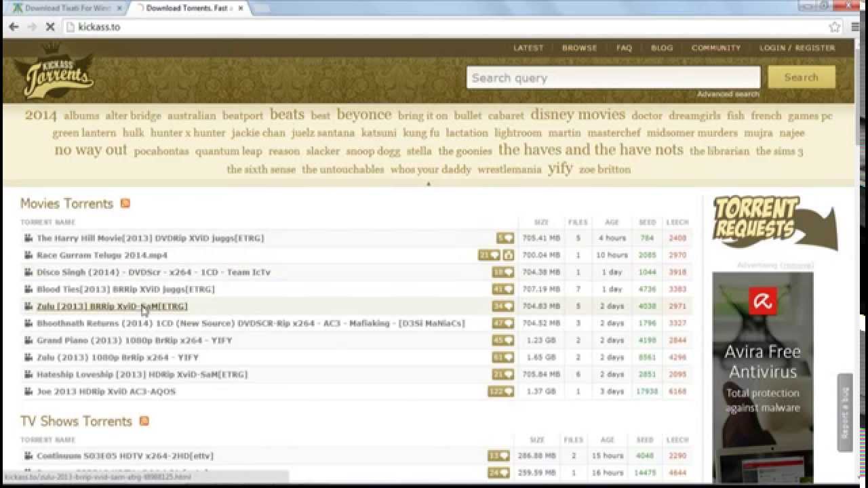Open Joe 2013 HDRip XviD torrent
Viewport: 868px width, 488px height.
pyautogui.click(x=106, y=391)
